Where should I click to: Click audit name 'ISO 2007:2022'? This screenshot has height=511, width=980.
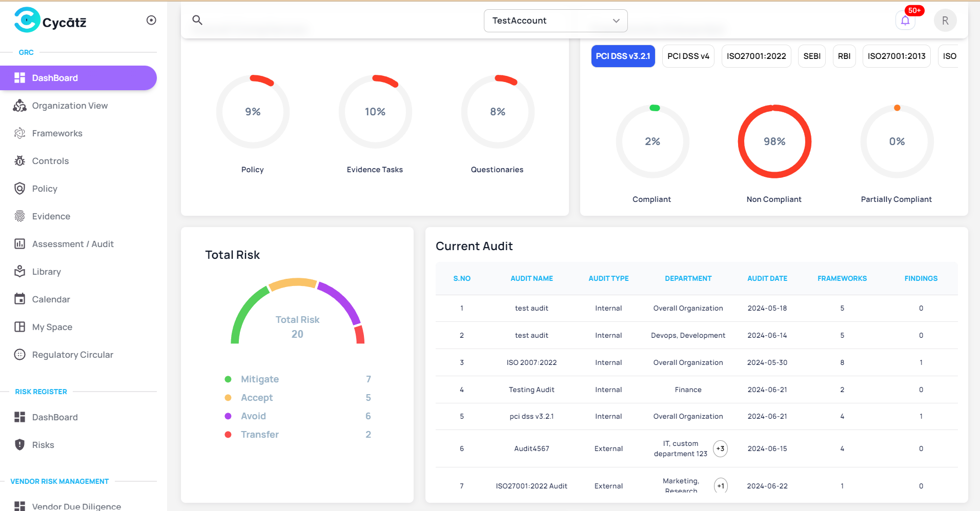point(532,362)
